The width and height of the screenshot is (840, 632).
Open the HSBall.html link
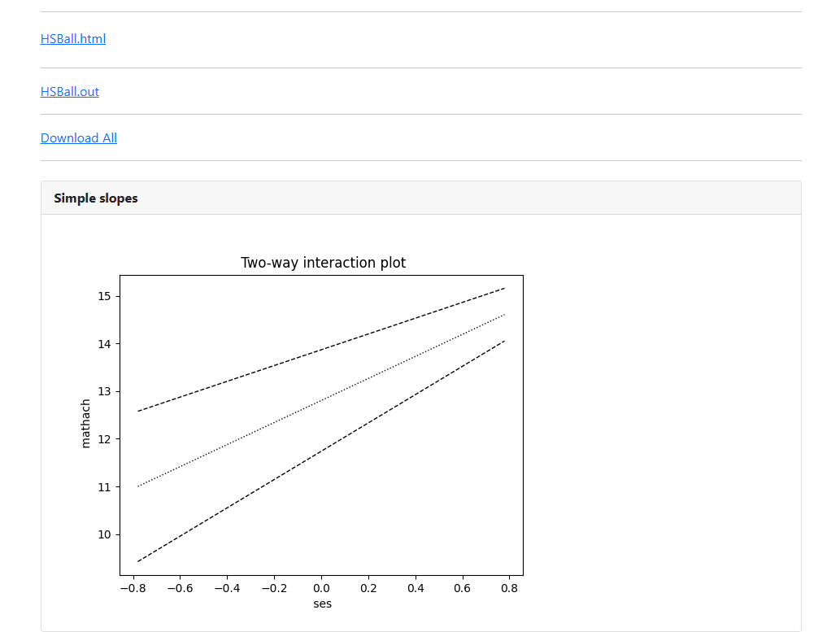73,39
